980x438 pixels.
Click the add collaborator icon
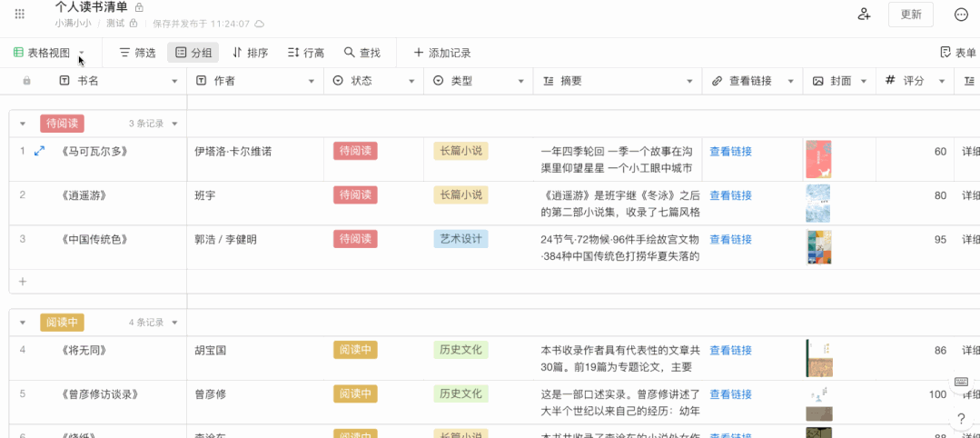click(865, 15)
